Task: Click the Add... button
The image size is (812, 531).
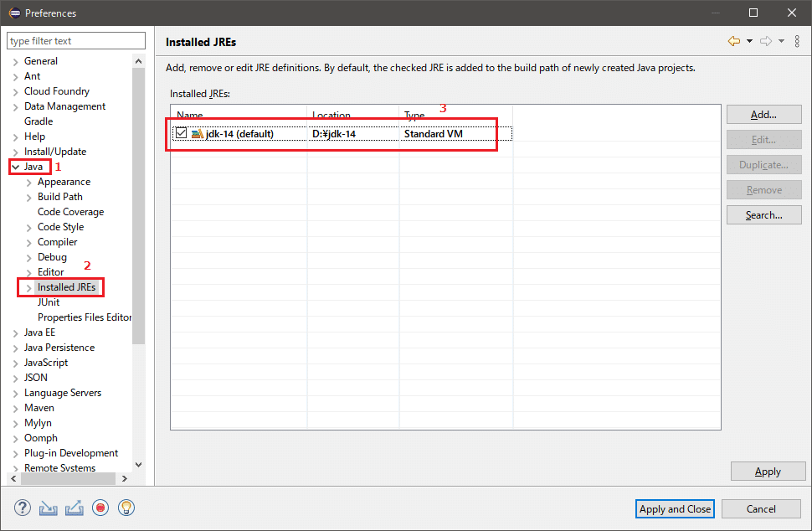Action: click(763, 115)
